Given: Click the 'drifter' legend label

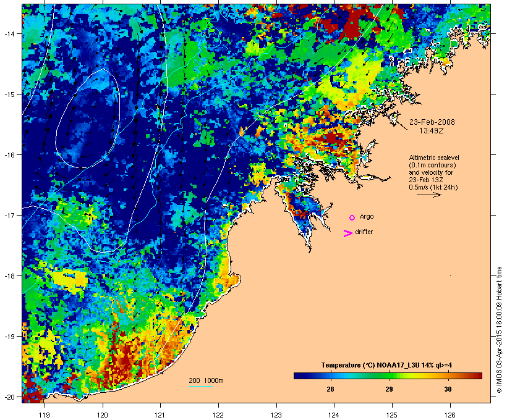Looking at the screenshot, I should 364,232.
